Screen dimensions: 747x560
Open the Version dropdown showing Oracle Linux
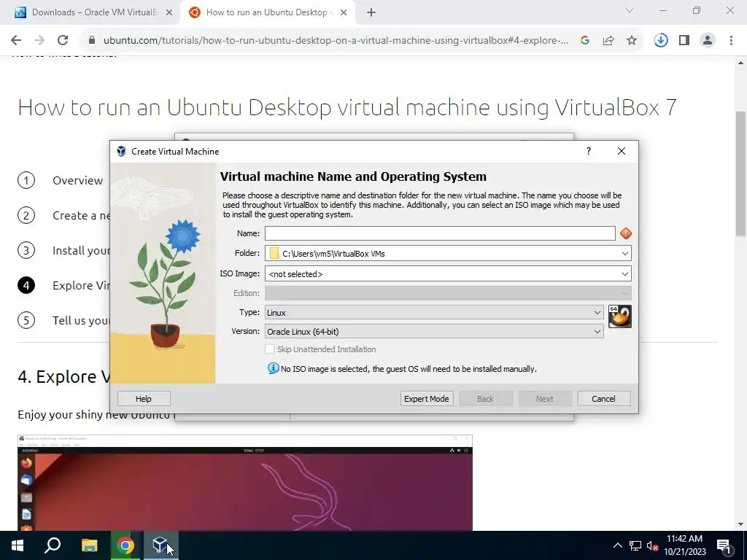pos(434,332)
